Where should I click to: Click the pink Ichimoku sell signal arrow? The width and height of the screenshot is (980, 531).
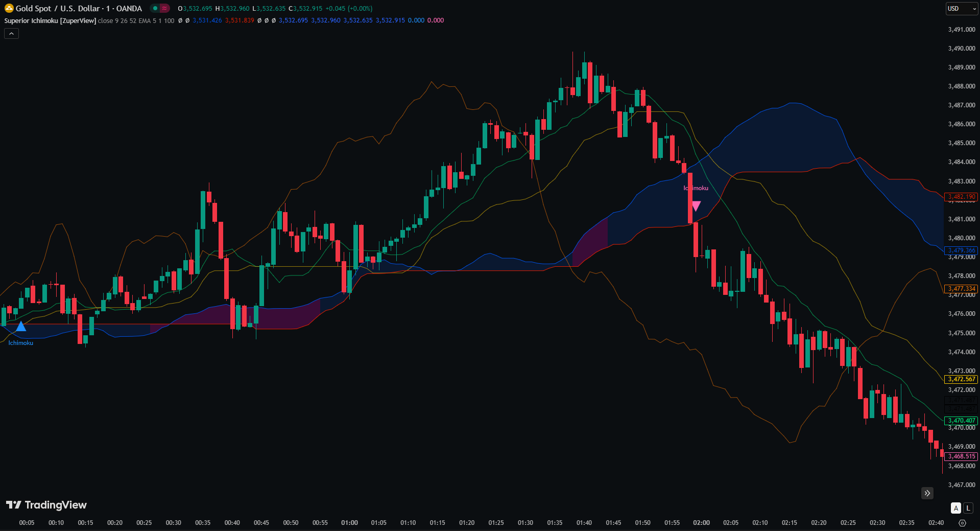696,206
